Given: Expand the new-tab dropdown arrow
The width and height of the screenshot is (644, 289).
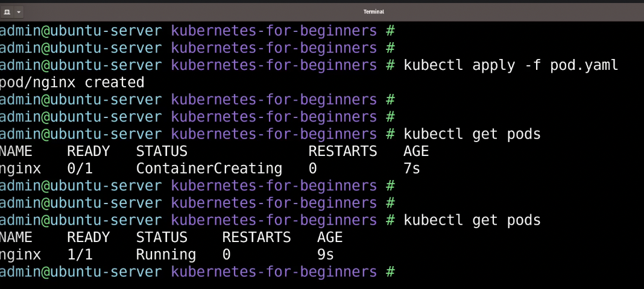Looking at the screenshot, I should (x=19, y=12).
